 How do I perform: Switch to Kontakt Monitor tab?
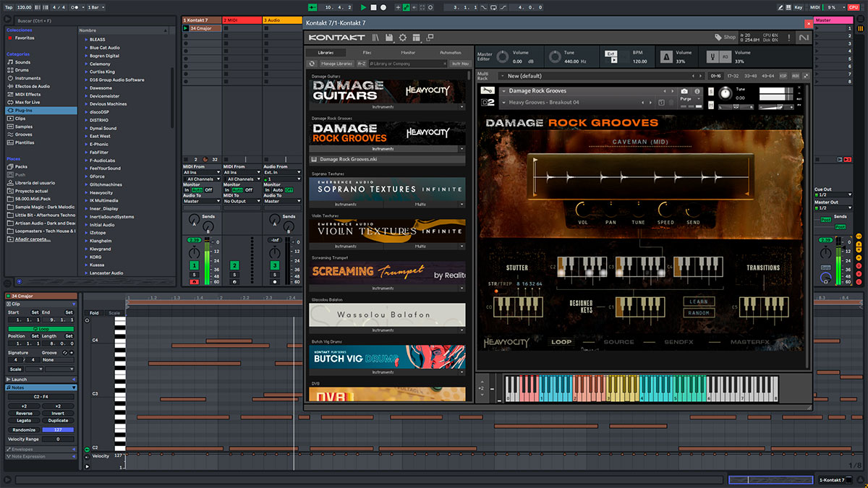pyautogui.click(x=408, y=53)
